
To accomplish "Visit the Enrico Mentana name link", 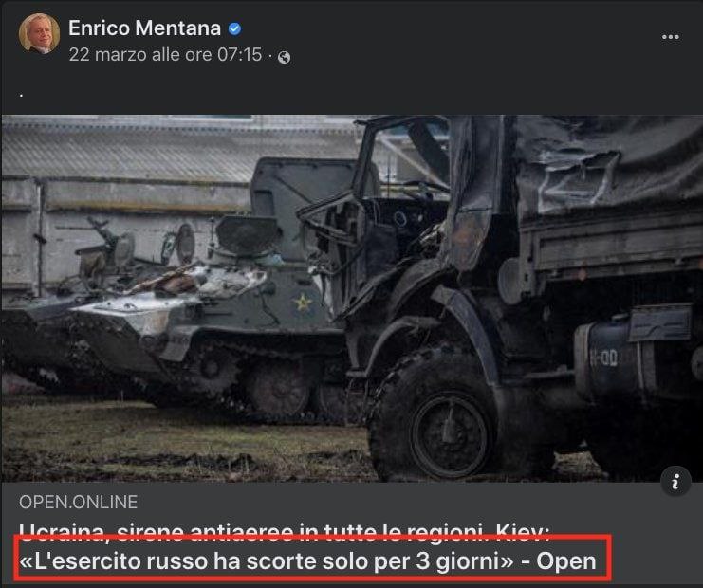I will (144, 28).
